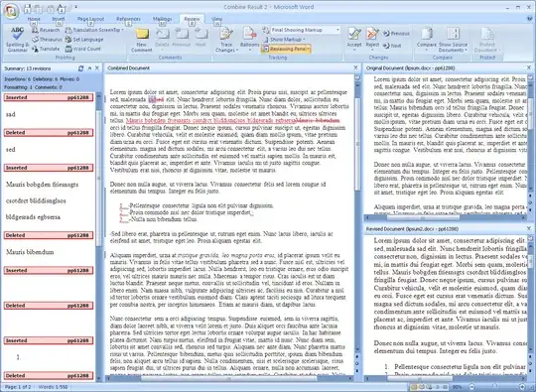Select the inserted 'sad' revision entry
This screenshot has height=392, width=536.
tap(11, 114)
